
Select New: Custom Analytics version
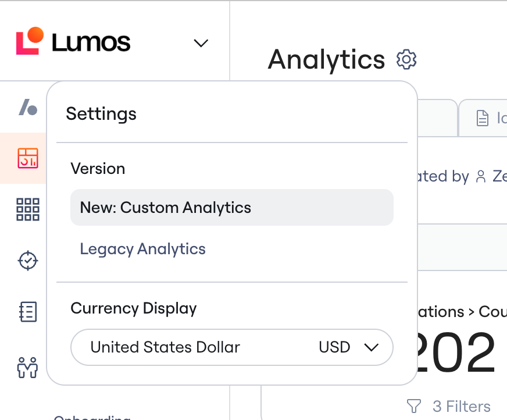click(232, 208)
